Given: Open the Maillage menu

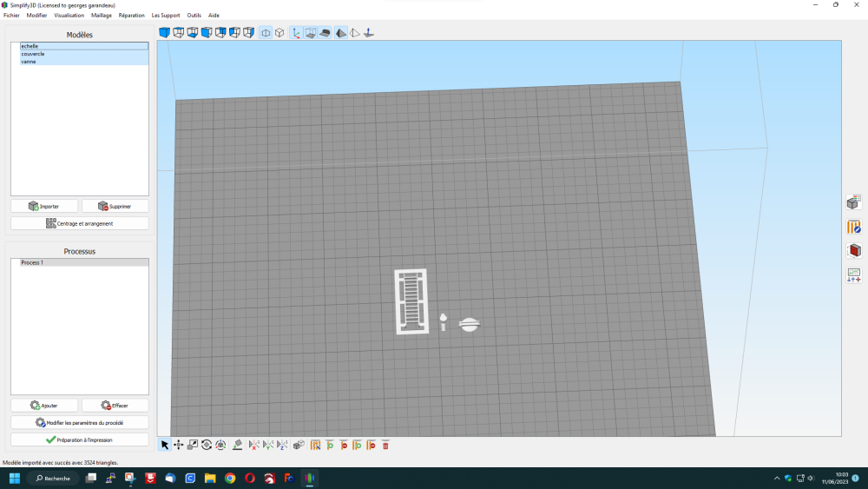Looking at the screenshot, I should point(102,16).
